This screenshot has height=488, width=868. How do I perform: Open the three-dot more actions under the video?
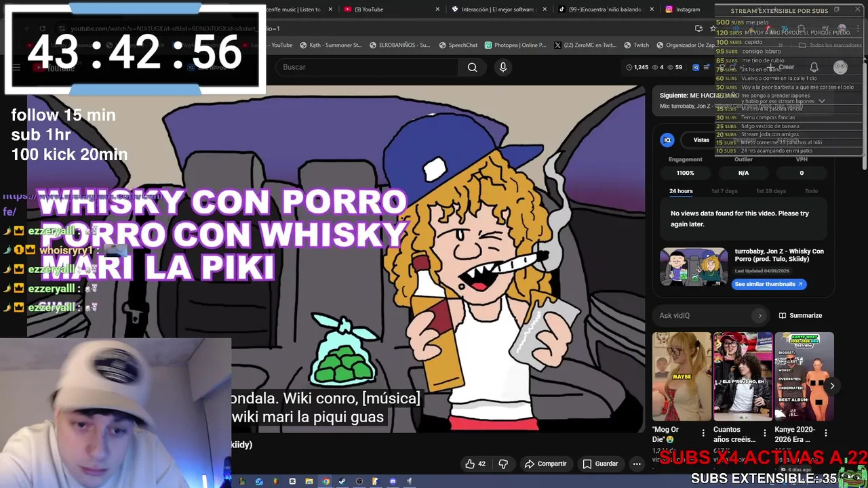click(637, 464)
